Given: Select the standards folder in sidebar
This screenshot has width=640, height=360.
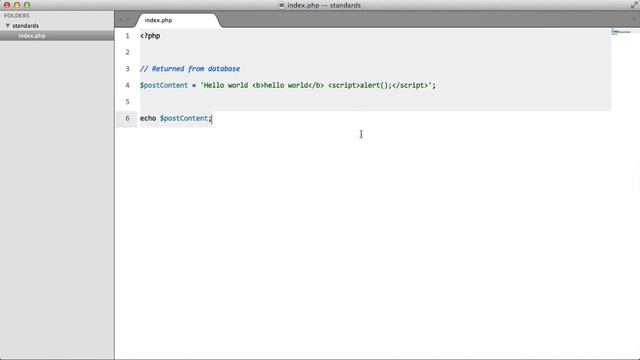Looking at the screenshot, I should (25, 26).
